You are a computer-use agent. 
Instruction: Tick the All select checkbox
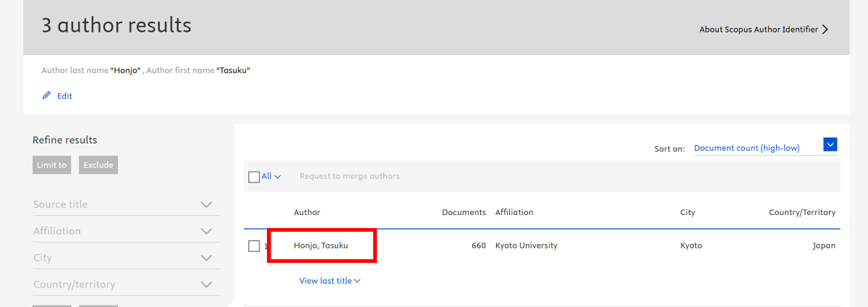pyautogui.click(x=254, y=177)
